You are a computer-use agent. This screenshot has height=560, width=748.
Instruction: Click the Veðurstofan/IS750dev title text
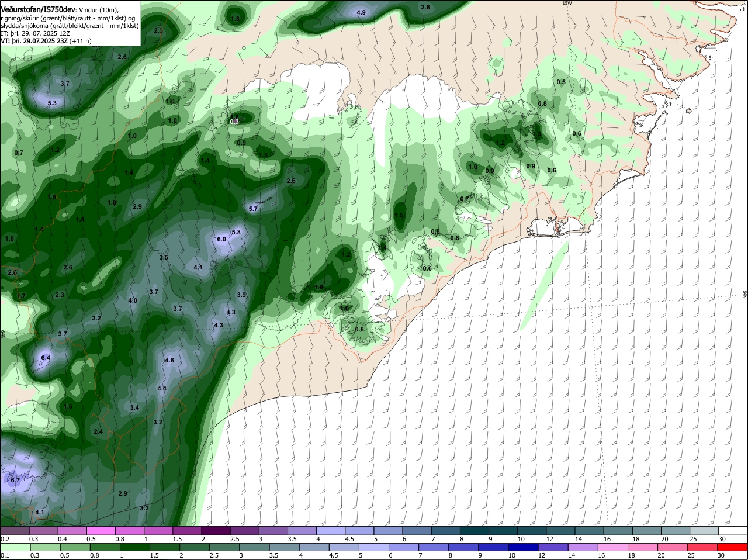(38, 9)
